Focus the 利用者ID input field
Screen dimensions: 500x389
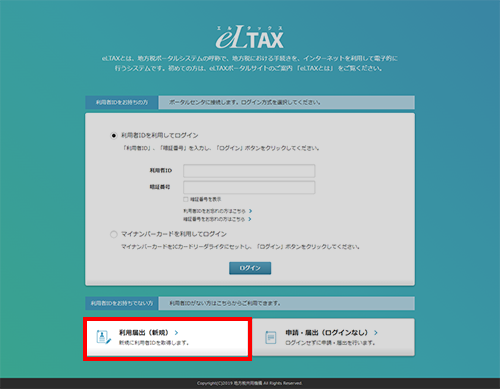(249, 171)
